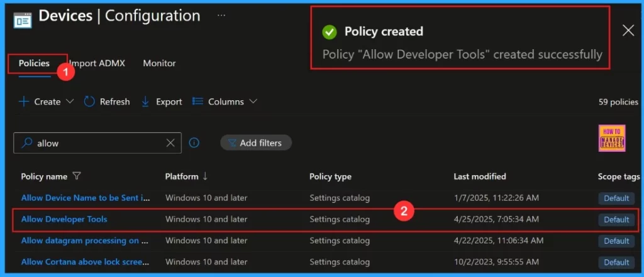
Task: Click date 1/7/2025, 11:22:26 AM
Action: [x=496, y=198]
